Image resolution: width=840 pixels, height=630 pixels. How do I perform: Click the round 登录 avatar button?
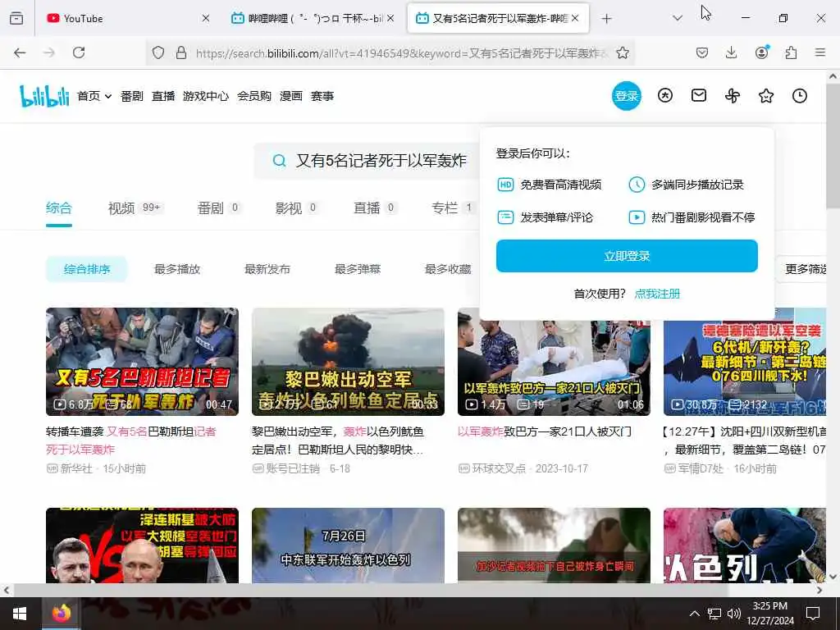(626, 96)
